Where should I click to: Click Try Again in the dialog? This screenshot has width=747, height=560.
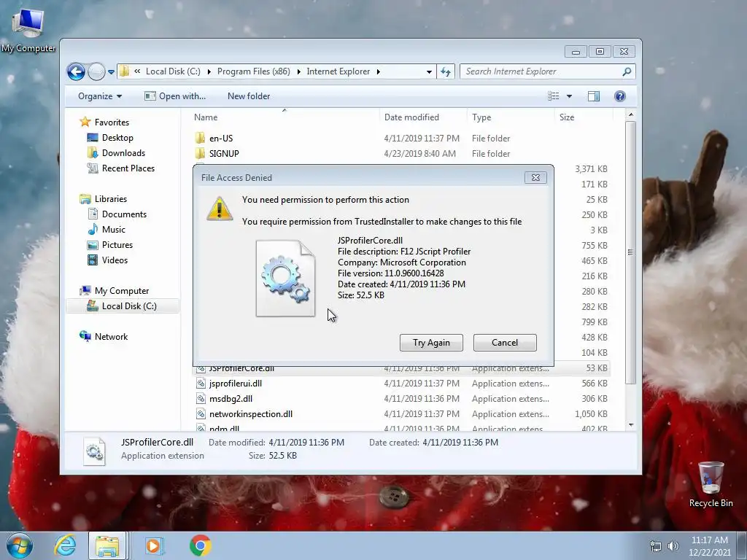point(431,343)
